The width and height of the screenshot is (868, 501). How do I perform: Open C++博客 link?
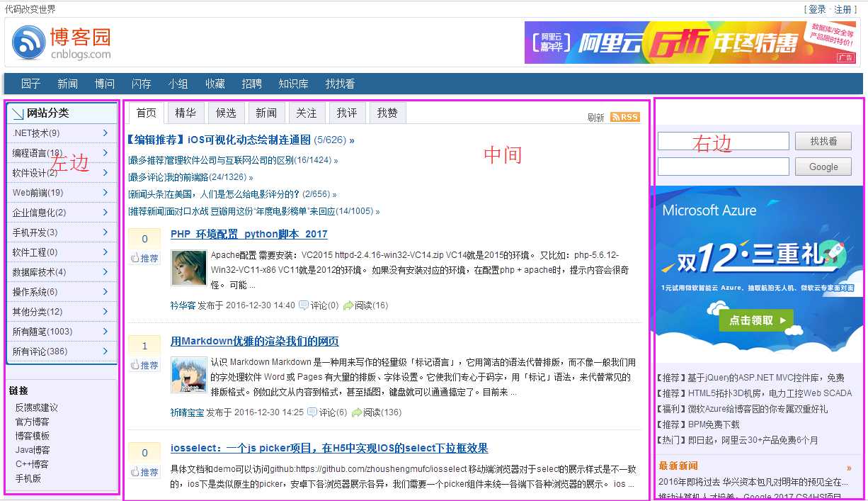[32, 464]
